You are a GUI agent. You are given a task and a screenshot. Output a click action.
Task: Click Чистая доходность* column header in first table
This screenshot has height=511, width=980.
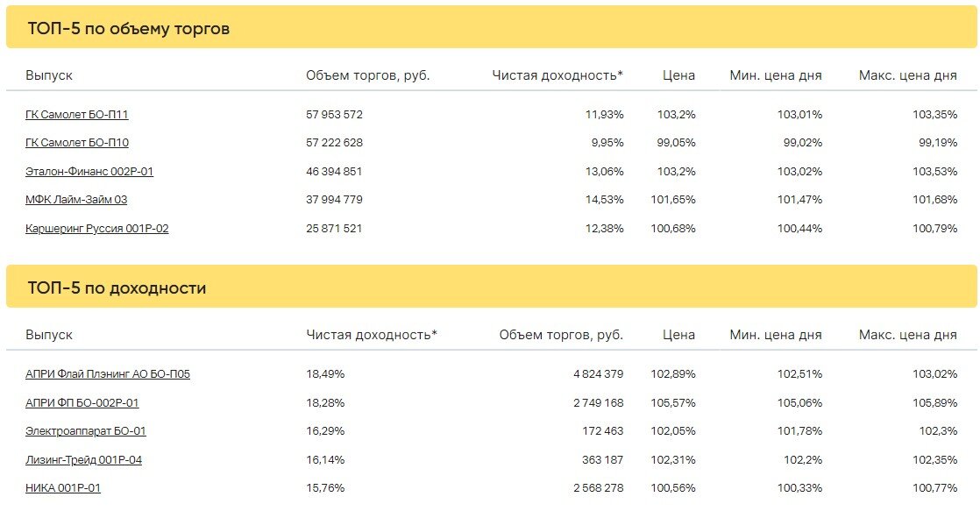pyautogui.click(x=557, y=75)
